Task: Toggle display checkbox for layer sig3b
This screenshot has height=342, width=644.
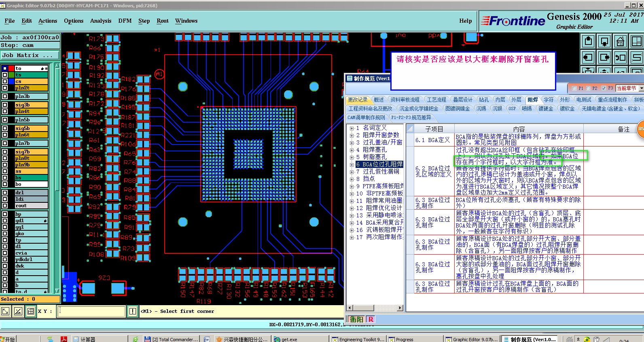Action: pyautogui.click(x=4, y=105)
